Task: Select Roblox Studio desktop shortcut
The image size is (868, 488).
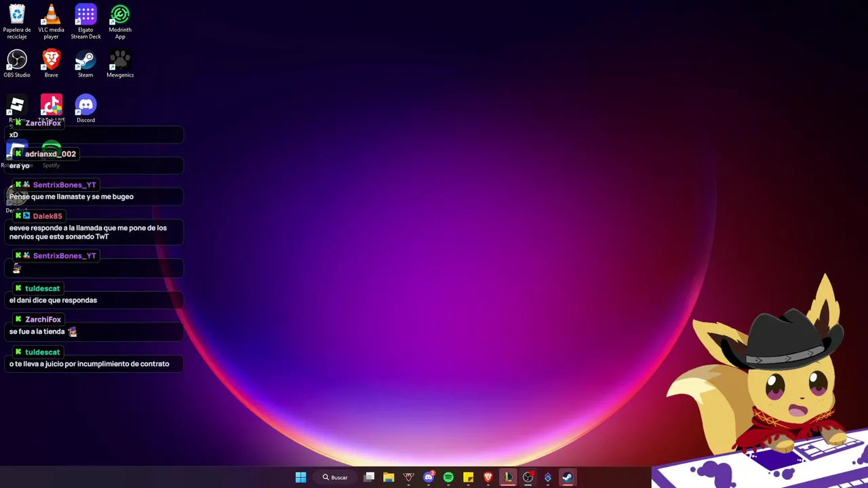Action: 17,107
